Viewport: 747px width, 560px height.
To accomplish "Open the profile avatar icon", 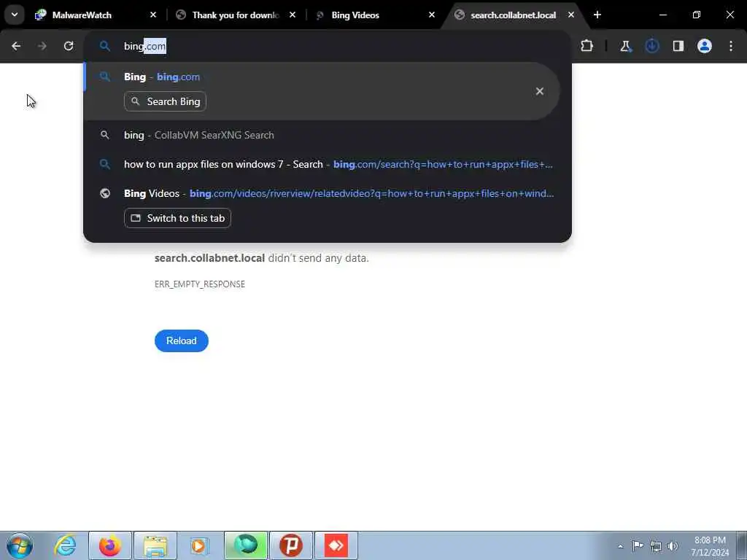I will click(x=705, y=46).
